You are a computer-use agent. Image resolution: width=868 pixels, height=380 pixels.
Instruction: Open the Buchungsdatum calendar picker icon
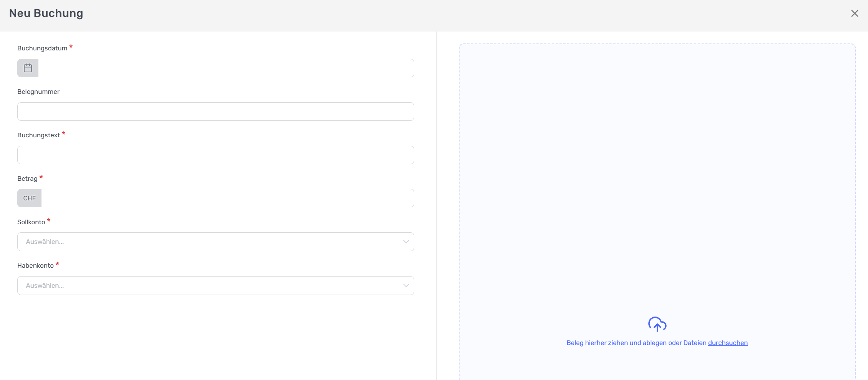coord(28,68)
